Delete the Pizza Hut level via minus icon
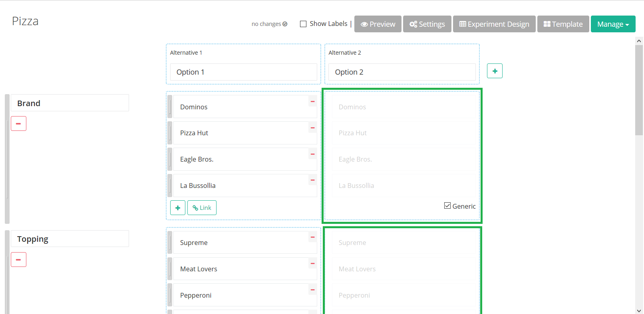Screen dimensions: 644x314 point(312,128)
